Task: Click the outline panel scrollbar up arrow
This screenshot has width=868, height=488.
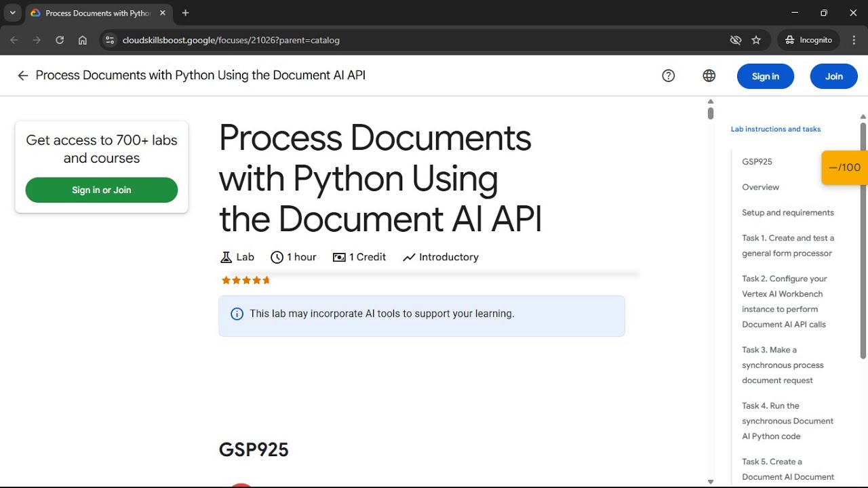Action: 863,117
